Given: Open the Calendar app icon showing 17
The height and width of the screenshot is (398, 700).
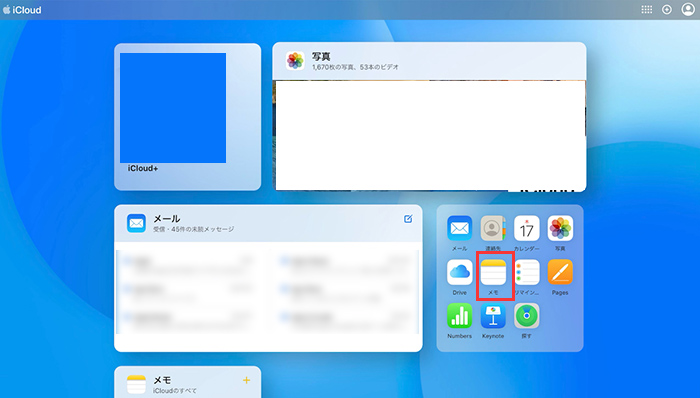Looking at the screenshot, I should (x=526, y=228).
